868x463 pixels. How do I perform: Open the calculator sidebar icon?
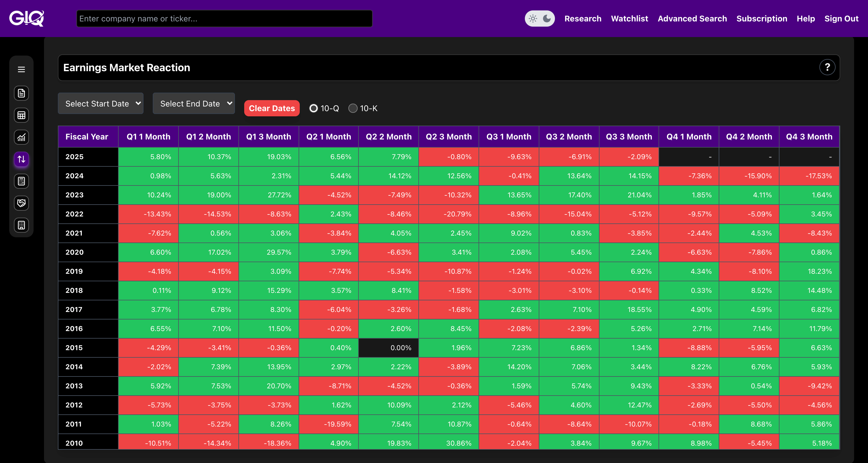(21, 181)
